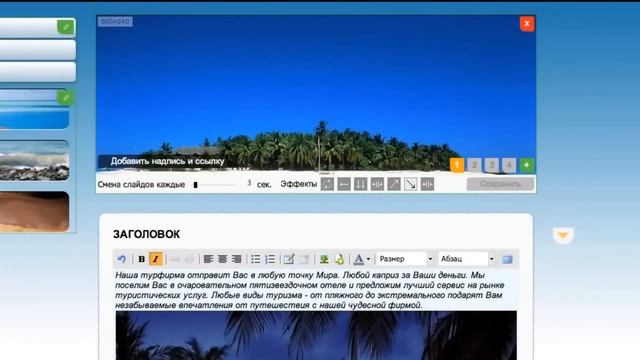Add a new slide with the green plus
640x360 pixels.
pos(527,165)
